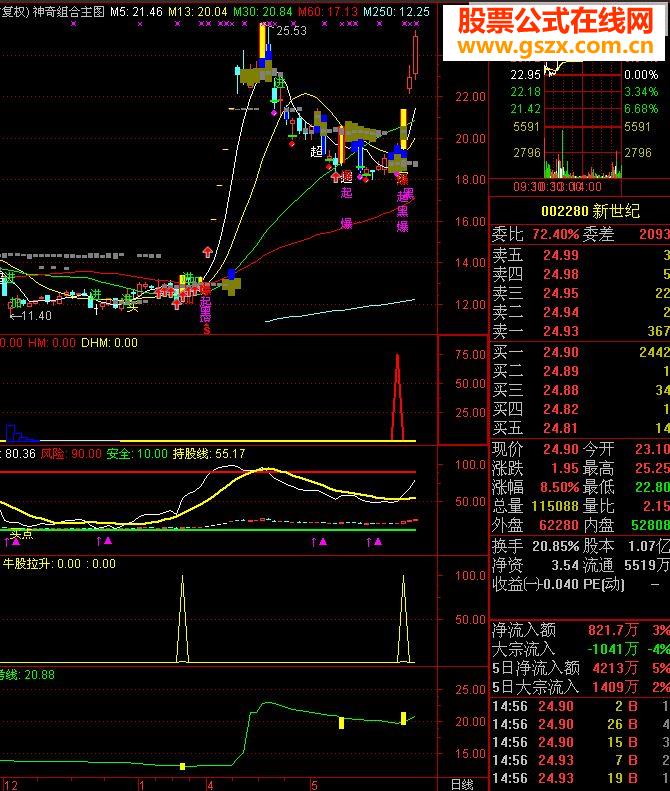Select the 卖三 24.95 ask row
Image resolution: width=670 pixels, height=791 pixels.
[x=580, y=293]
